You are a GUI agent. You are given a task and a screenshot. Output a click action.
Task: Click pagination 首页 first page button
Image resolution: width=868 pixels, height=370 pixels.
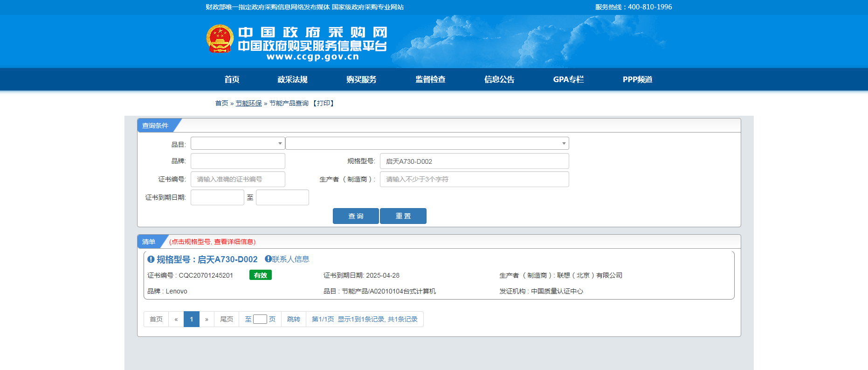(156, 319)
